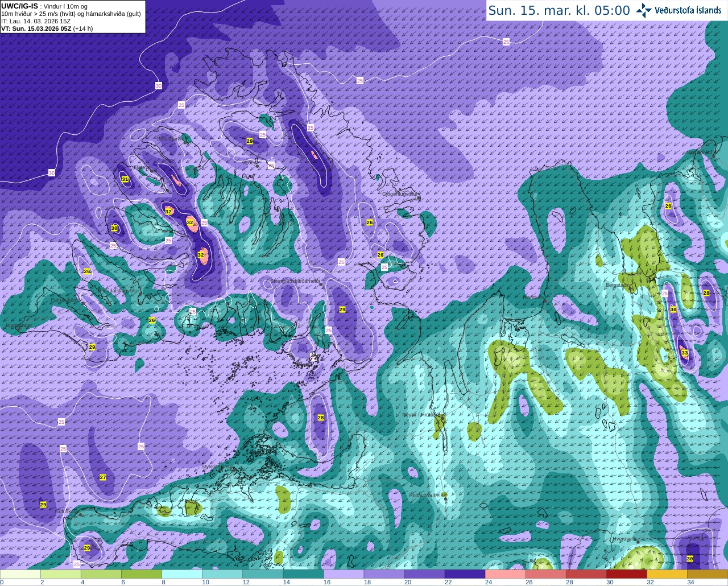Click the 'IT: Lau. 14. 03. 2026 15Z' line

(x=36, y=21)
